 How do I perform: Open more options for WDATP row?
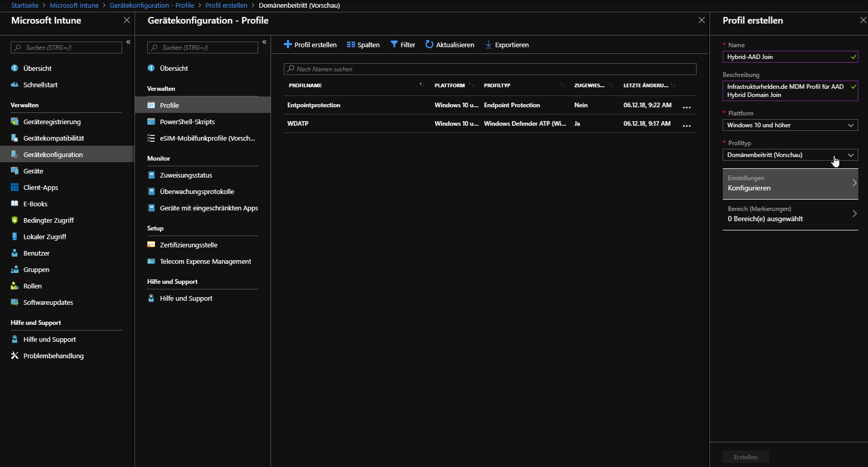(x=687, y=125)
